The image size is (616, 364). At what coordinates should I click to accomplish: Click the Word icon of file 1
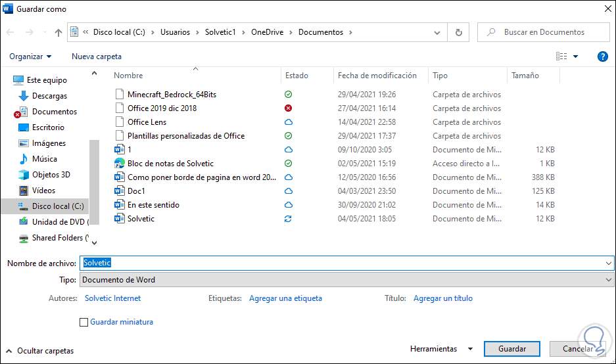(120, 150)
